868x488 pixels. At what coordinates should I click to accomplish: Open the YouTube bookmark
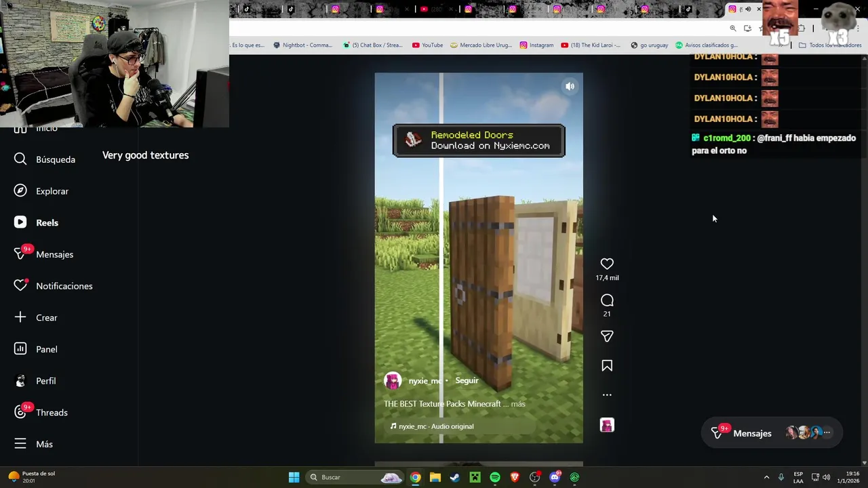pos(427,45)
